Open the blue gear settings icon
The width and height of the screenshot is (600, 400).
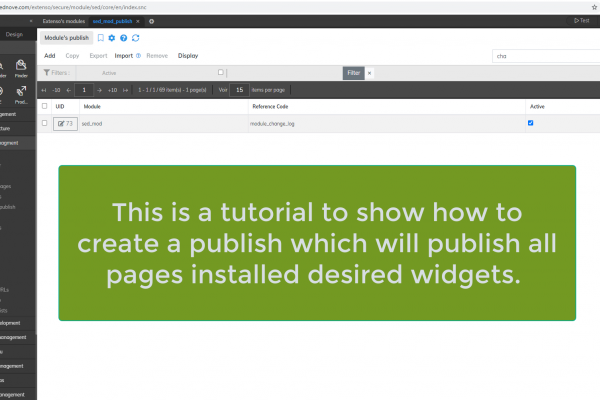112,38
